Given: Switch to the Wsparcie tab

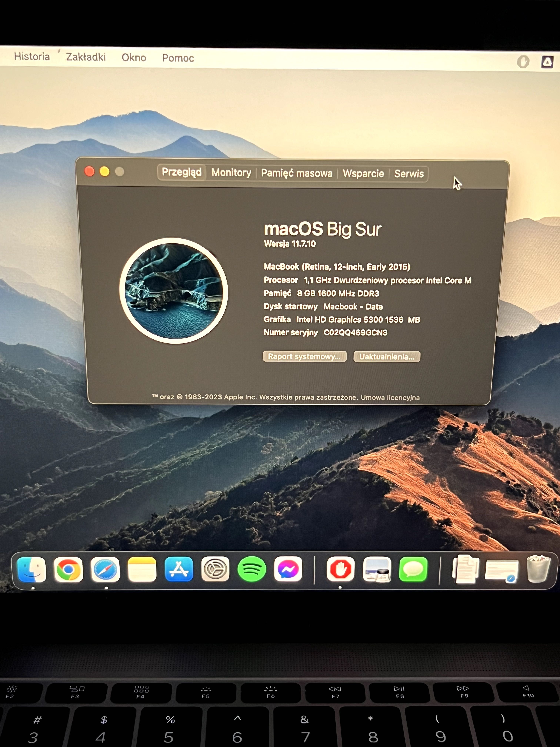Looking at the screenshot, I should (x=364, y=174).
